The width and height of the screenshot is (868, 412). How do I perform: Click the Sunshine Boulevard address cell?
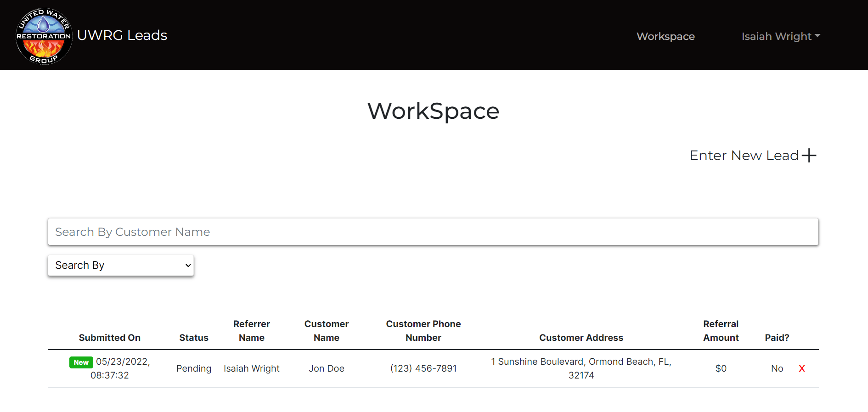[581, 368]
